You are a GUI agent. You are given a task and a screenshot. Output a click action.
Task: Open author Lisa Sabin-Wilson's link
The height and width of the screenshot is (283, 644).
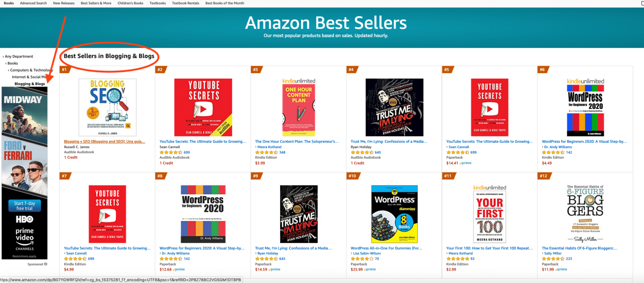(x=366, y=253)
